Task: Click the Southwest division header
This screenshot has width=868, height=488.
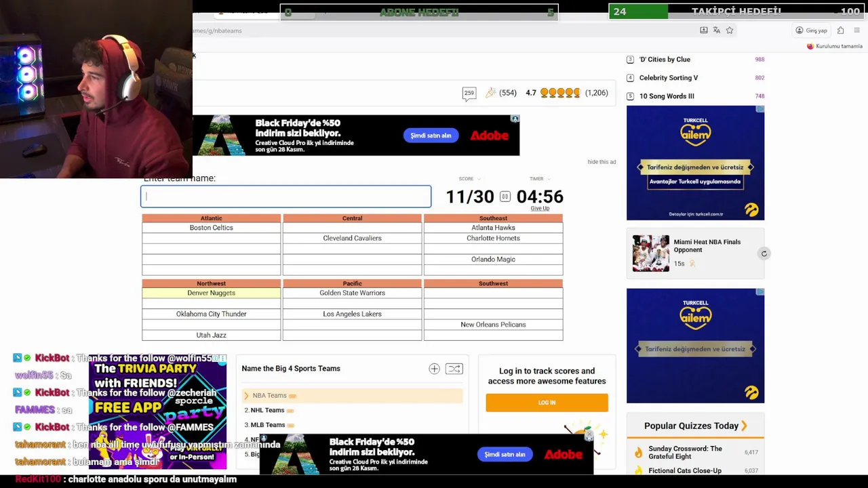Action: coord(493,283)
